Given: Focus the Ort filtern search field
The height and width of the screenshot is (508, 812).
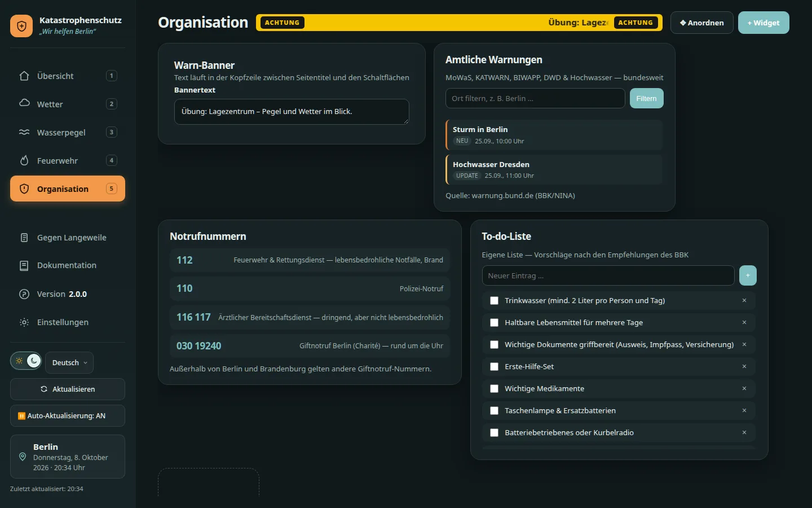Looking at the screenshot, I should (535, 98).
